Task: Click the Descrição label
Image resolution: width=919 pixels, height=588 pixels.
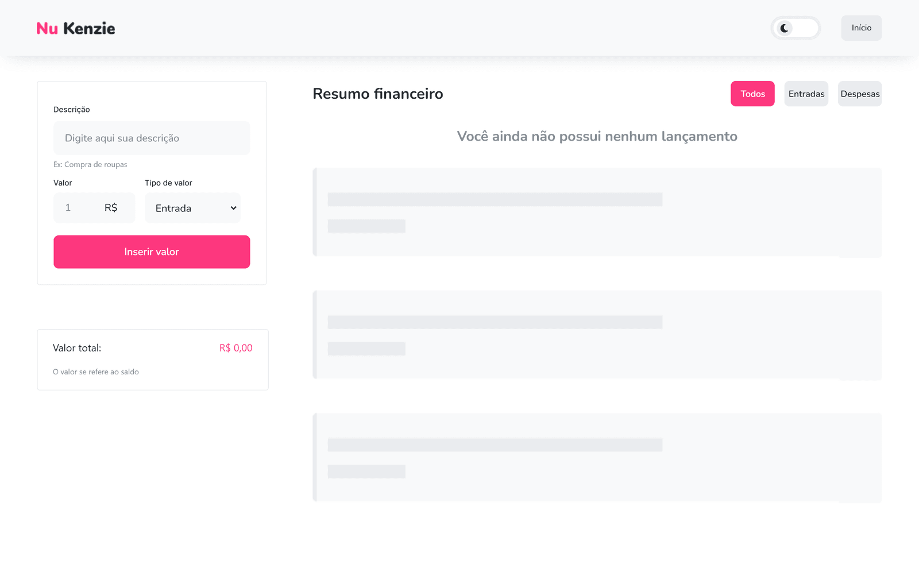Action: point(72,109)
